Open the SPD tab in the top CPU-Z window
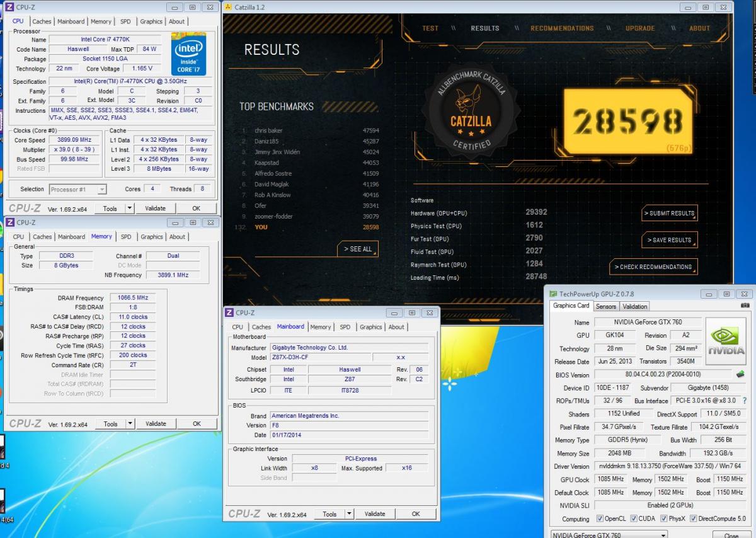The height and width of the screenshot is (538, 756). [125, 21]
